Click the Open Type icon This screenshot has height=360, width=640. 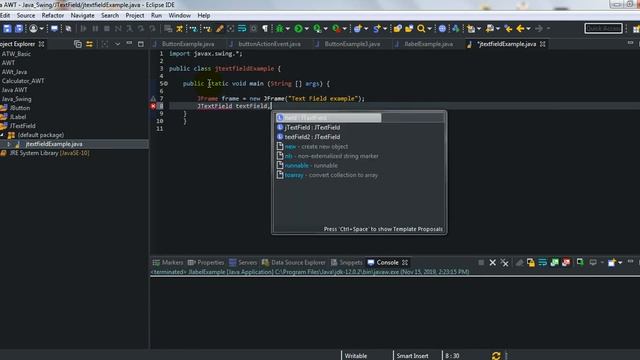(398, 28)
